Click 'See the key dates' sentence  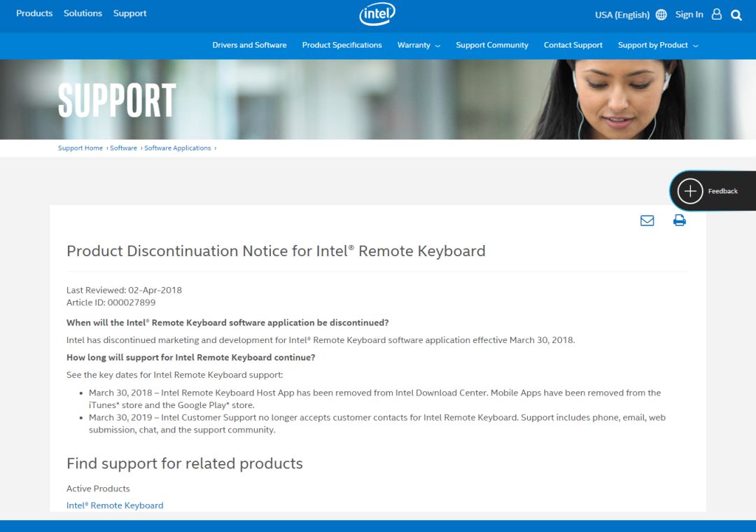(174, 374)
